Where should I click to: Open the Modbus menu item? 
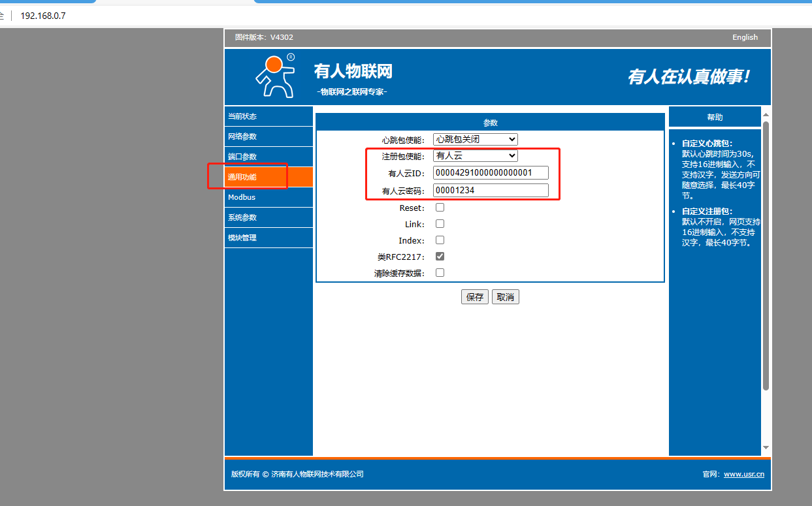coord(268,197)
